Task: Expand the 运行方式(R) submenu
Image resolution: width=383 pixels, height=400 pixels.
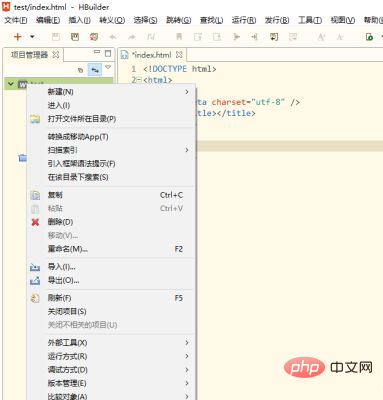Action: coord(111,356)
